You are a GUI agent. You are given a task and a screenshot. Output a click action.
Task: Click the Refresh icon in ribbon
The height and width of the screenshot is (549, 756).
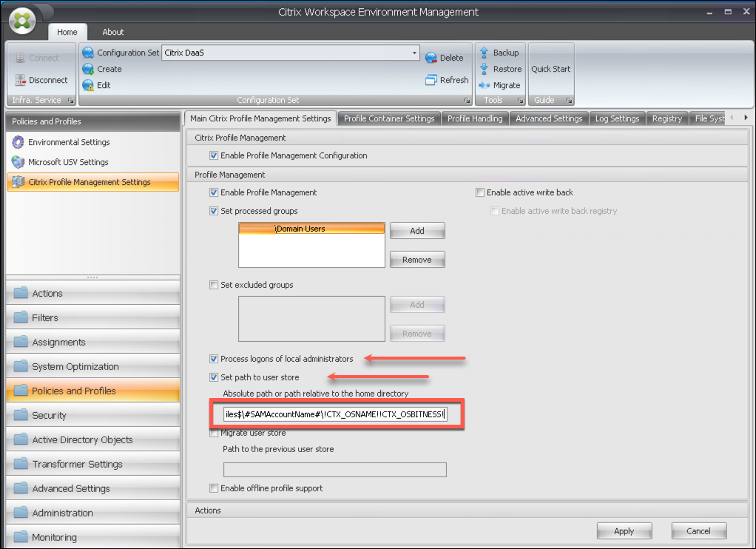pyautogui.click(x=432, y=80)
